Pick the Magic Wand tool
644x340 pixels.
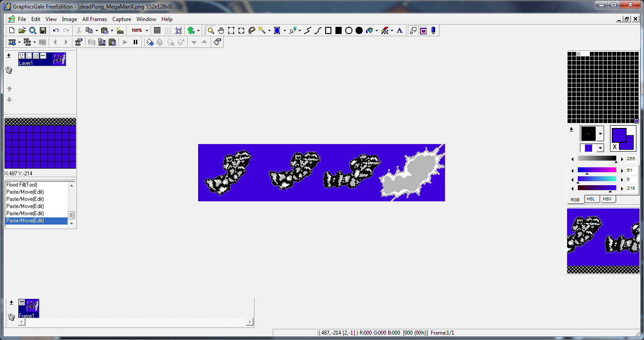262,30
